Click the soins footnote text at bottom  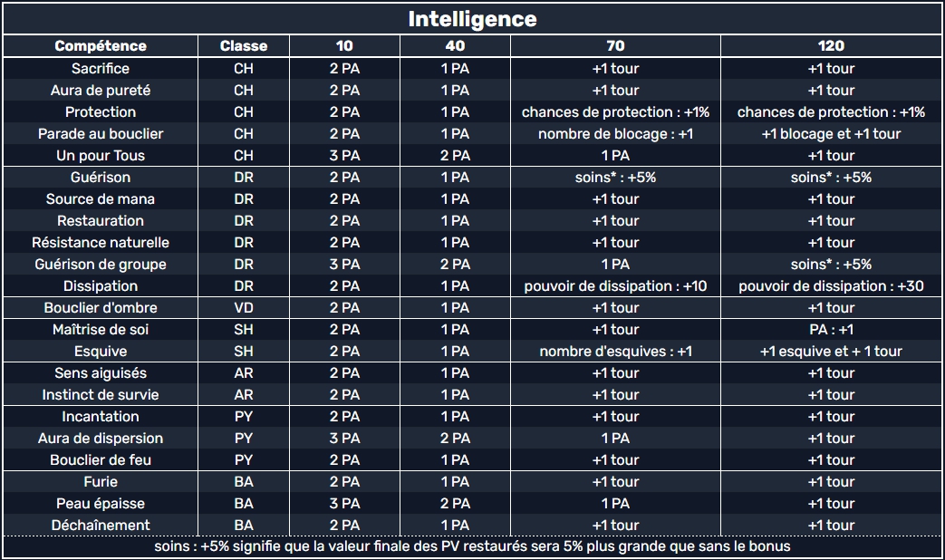coord(472,546)
